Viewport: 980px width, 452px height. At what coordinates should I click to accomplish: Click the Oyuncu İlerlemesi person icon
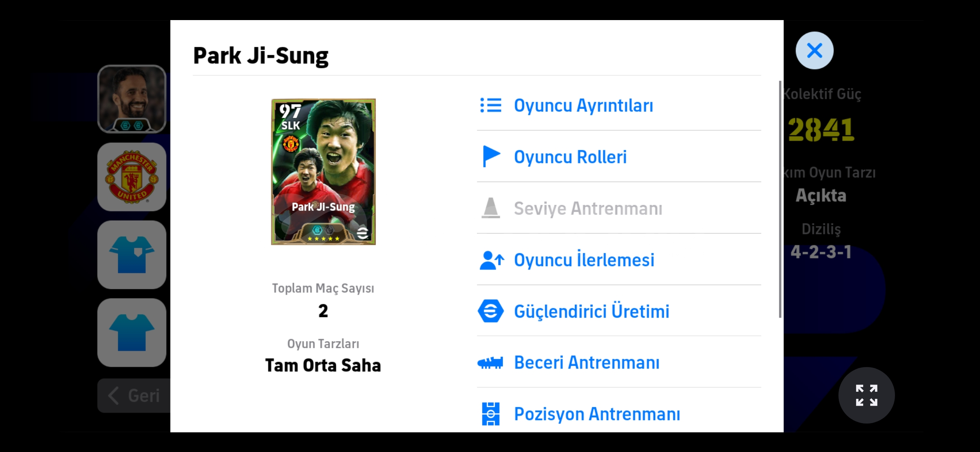point(491,260)
